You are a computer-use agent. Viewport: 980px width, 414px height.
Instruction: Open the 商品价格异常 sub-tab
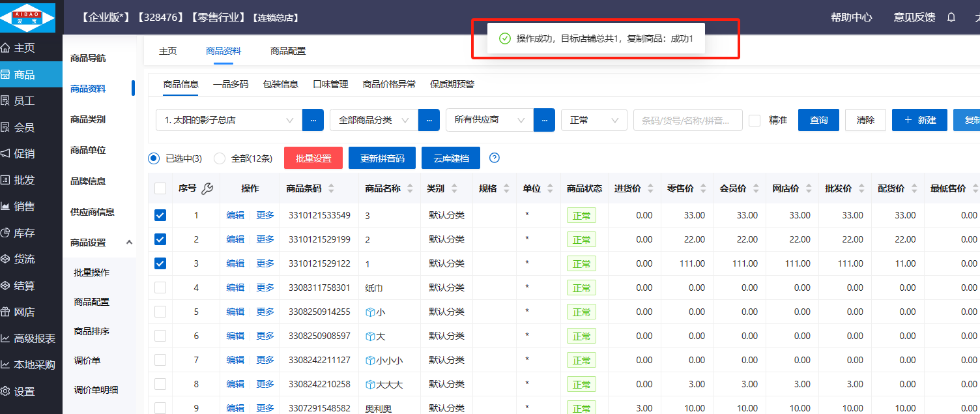[390, 84]
